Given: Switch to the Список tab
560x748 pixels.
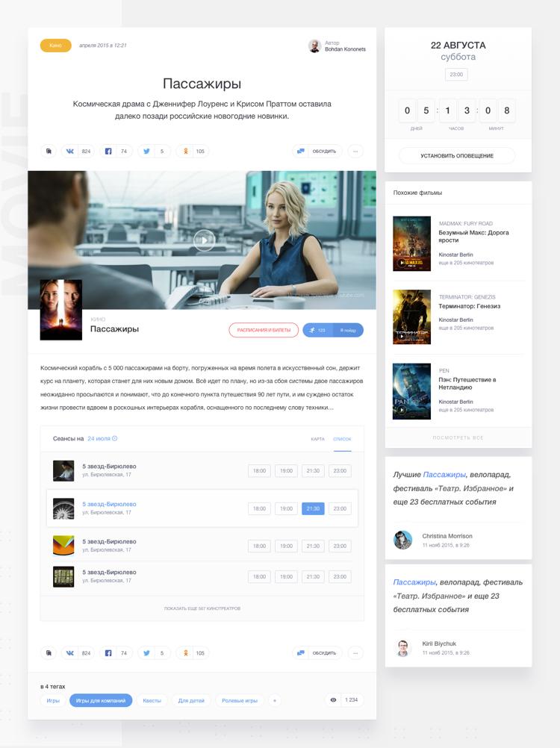Looking at the screenshot, I should (342, 439).
